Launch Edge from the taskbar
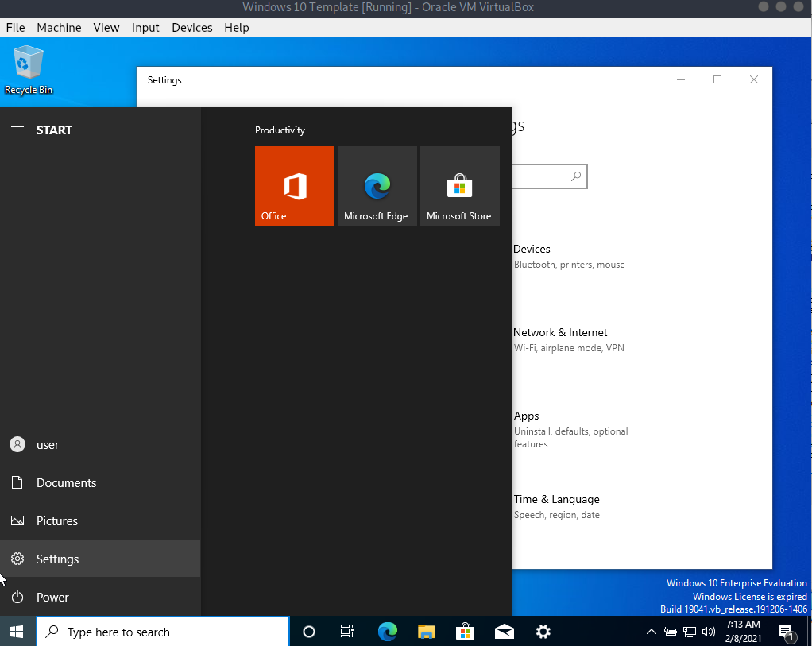This screenshot has height=646, width=812. [x=388, y=632]
